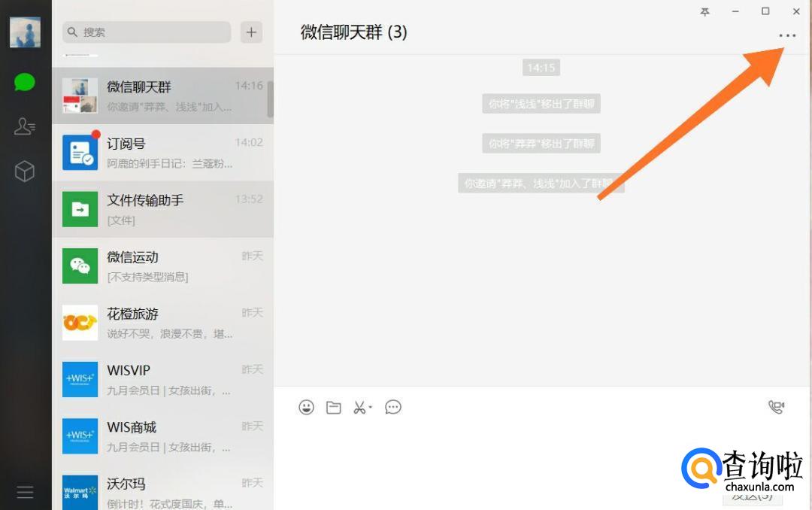Screen dimensions: 812x510
Task: Open the WIS商城 conversation
Action: [162, 436]
